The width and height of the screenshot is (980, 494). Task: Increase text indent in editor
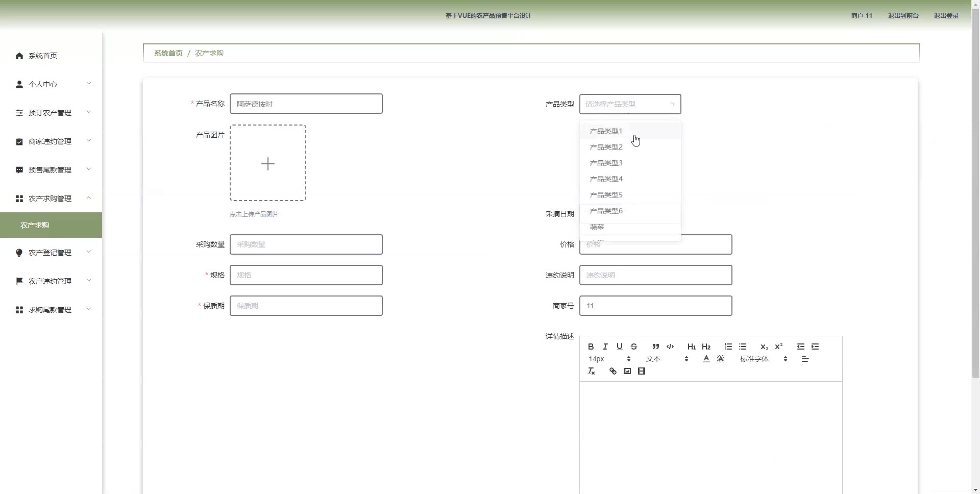815,347
